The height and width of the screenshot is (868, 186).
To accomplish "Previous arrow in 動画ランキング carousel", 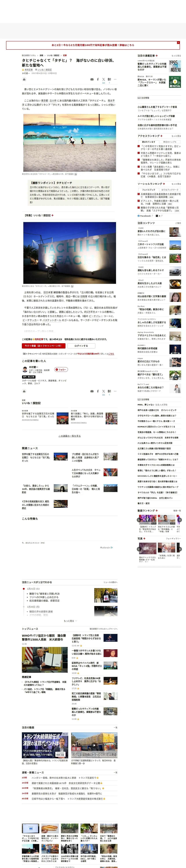I will (x=139, y=520).
